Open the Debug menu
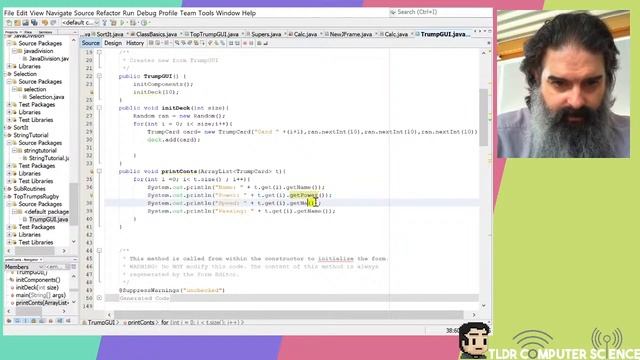Viewport: 640px width, 360px height. [147, 13]
